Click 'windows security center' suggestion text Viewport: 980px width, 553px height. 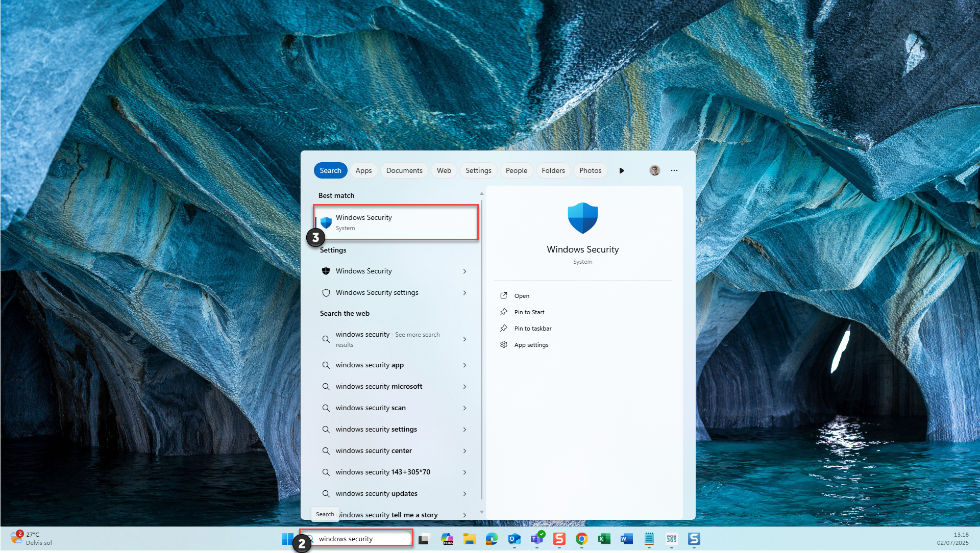pos(374,451)
